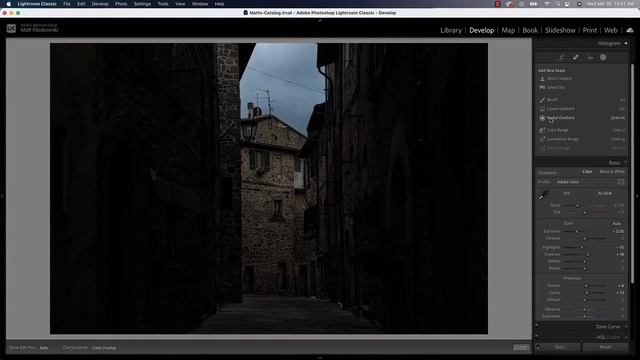Open macOS Control Center icon
Screen dimensions: 640x360
567,4
